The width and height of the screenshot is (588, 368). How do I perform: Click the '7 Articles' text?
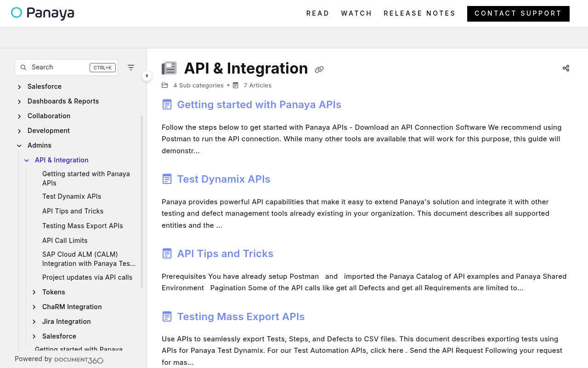point(258,85)
